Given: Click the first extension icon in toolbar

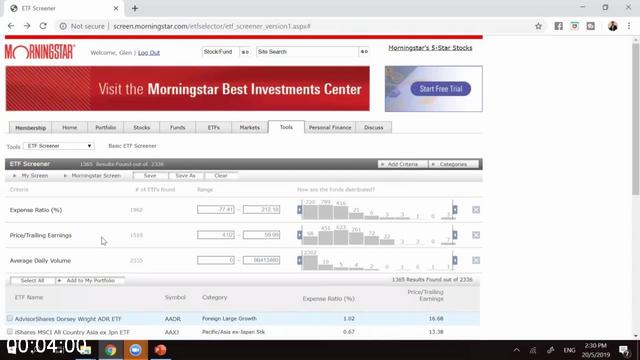Looking at the screenshot, I should point(558,26).
